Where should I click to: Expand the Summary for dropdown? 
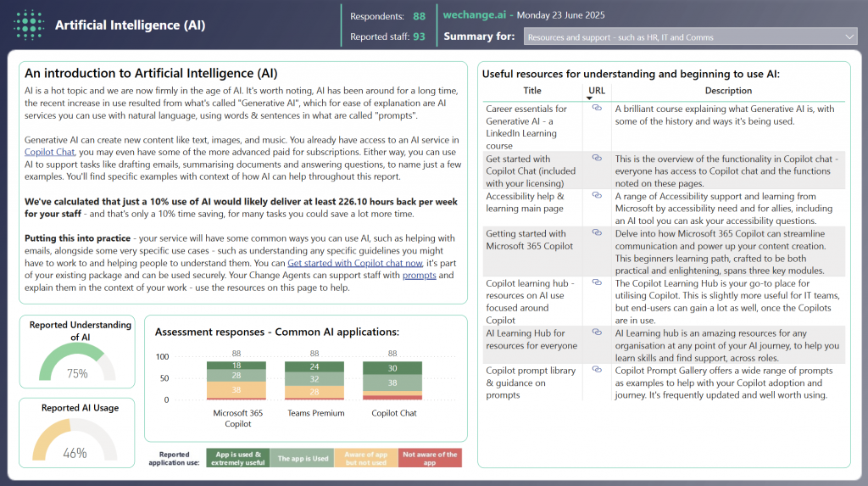(849, 36)
